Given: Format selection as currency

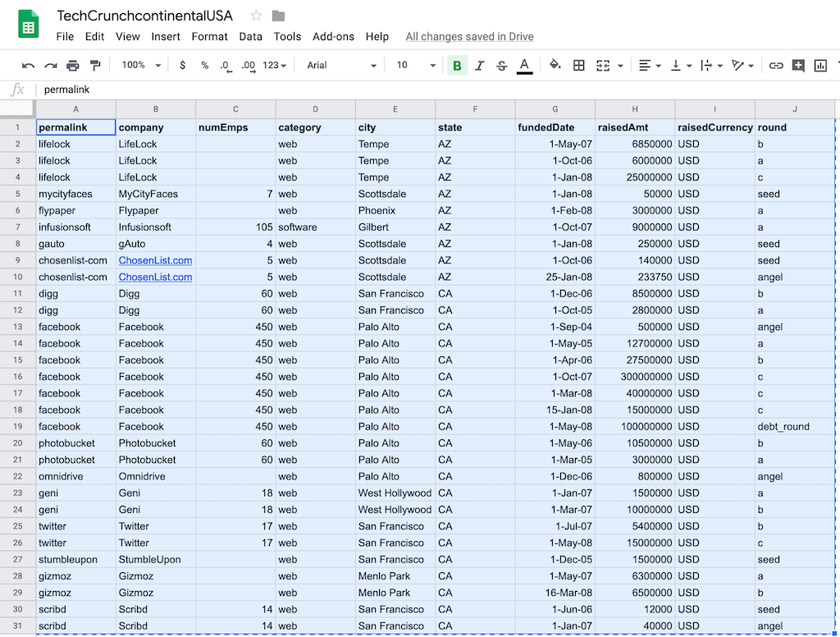Looking at the screenshot, I should click(182, 64).
